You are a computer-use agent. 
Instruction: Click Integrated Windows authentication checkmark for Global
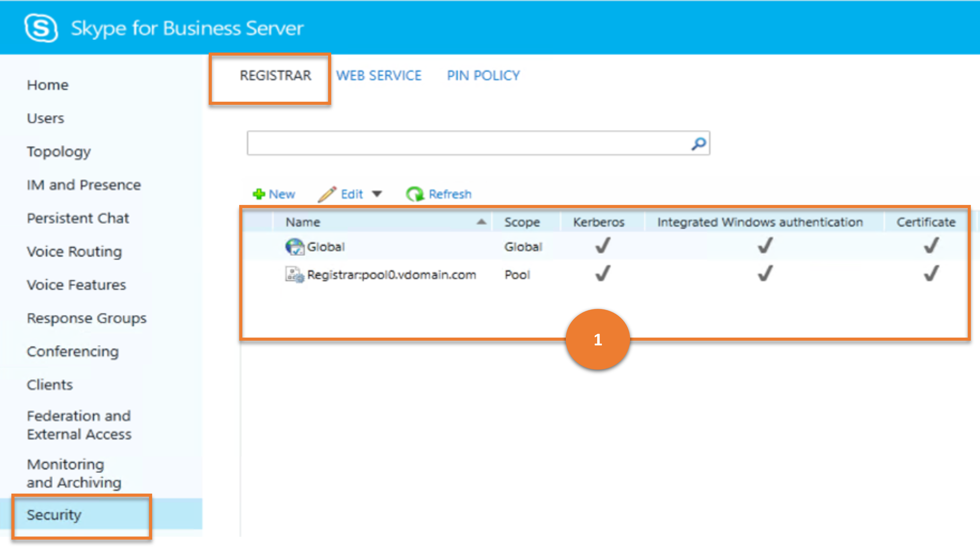pos(765,245)
